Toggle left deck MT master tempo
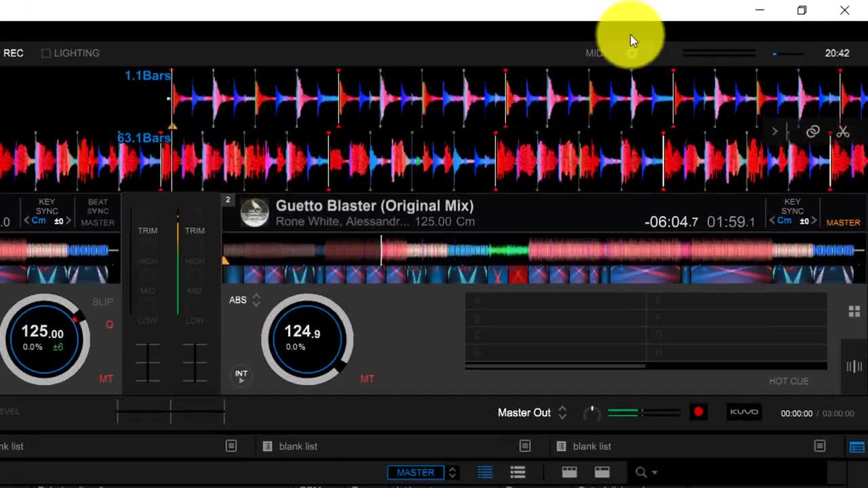 point(106,379)
